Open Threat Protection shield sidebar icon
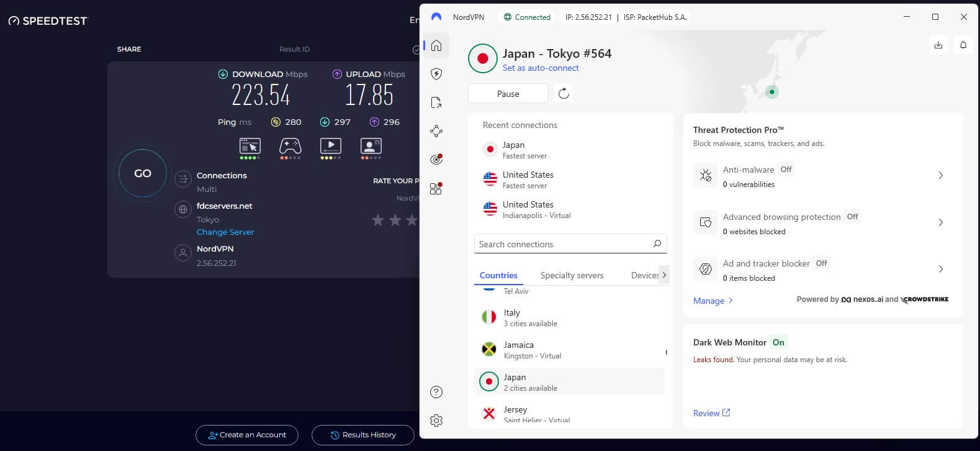This screenshot has height=451, width=980. [436, 74]
